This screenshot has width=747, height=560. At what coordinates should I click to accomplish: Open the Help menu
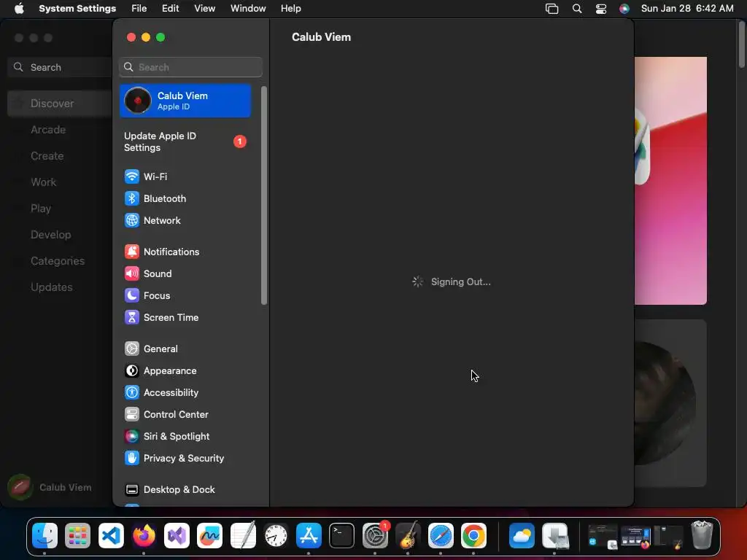[290, 9]
